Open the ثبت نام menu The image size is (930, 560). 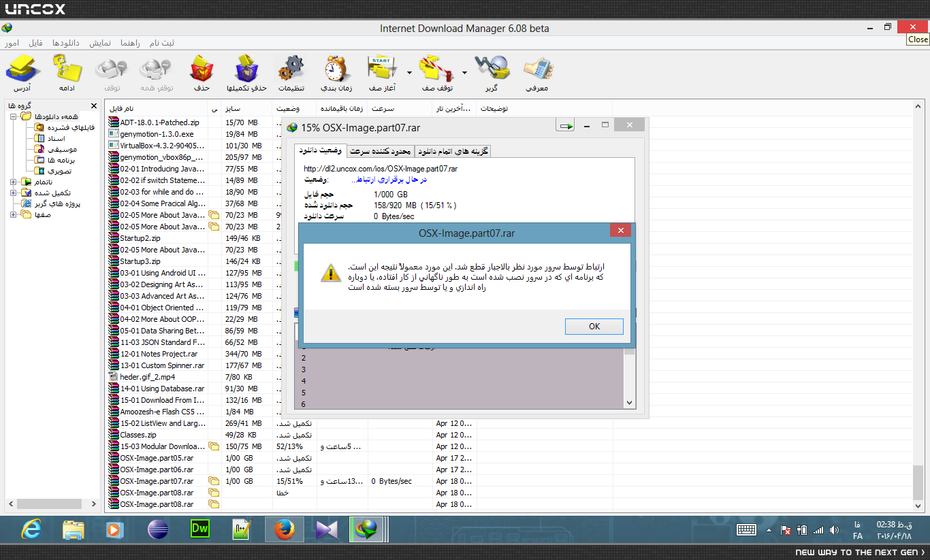[x=162, y=43]
